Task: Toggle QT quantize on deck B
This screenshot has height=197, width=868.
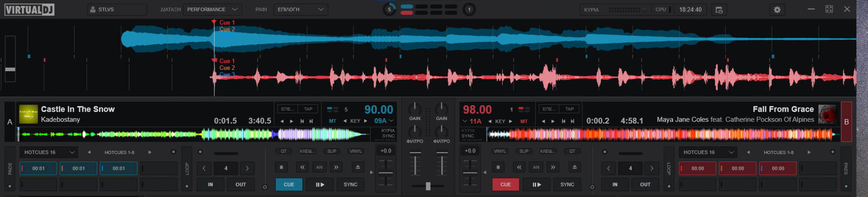Action: click(x=572, y=151)
